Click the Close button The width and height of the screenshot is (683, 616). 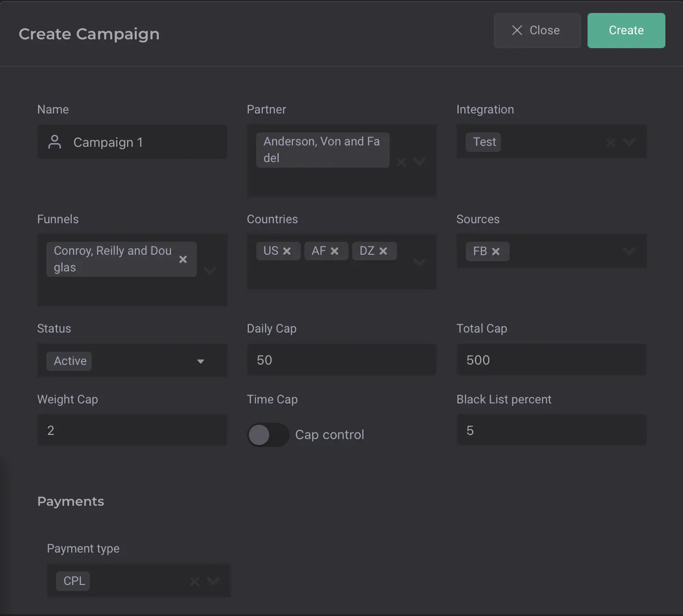(x=538, y=31)
